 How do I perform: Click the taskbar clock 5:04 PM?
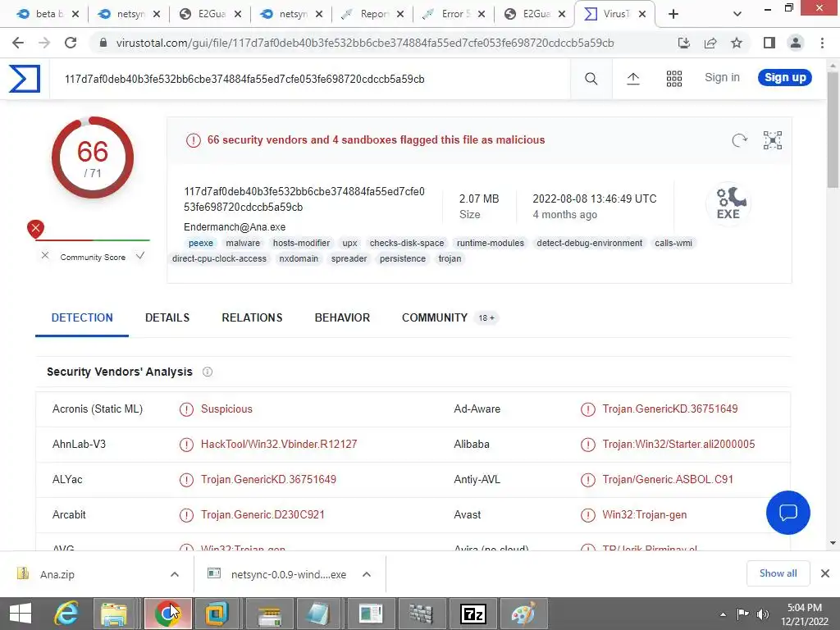point(804,608)
